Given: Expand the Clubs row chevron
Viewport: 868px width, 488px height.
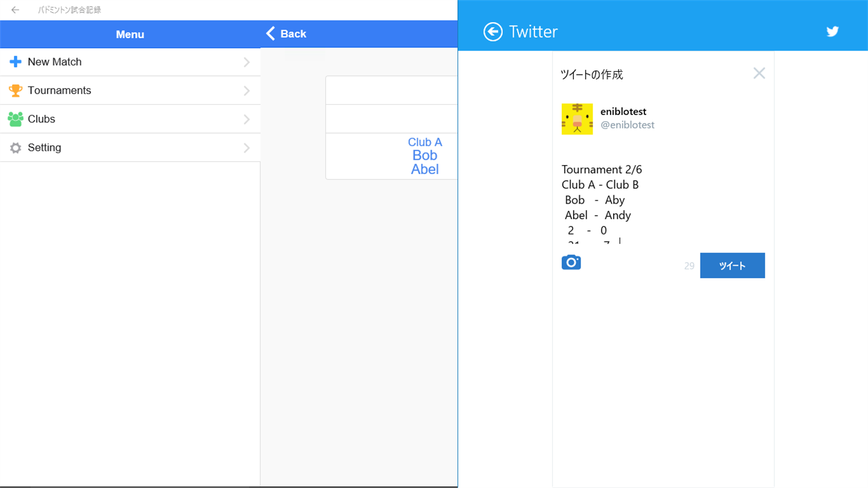Looking at the screenshot, I should point(247,119).
